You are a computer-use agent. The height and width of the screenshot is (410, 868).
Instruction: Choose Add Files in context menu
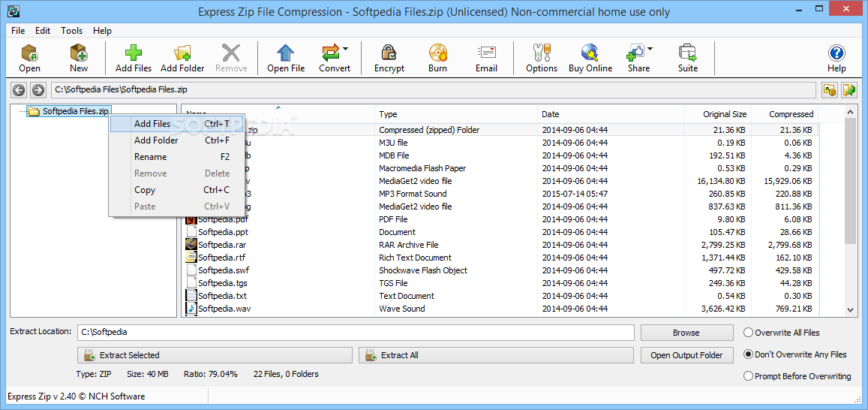tap(177, 124)
